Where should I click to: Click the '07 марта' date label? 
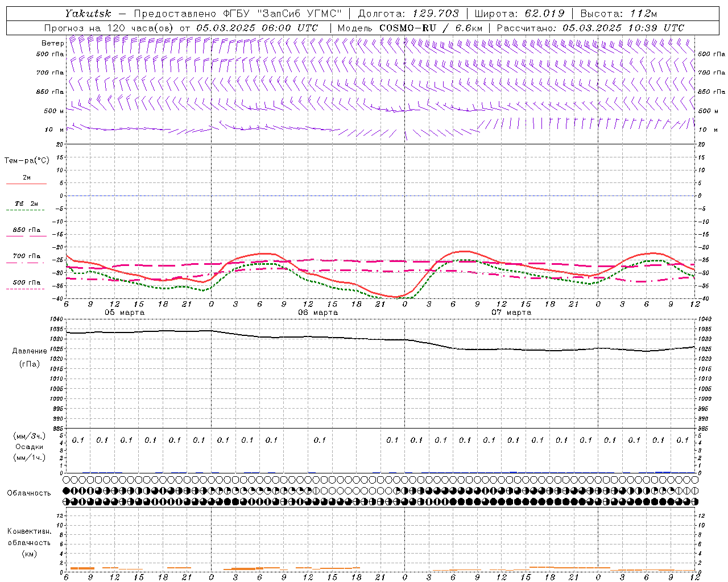[x=511, y=313]
